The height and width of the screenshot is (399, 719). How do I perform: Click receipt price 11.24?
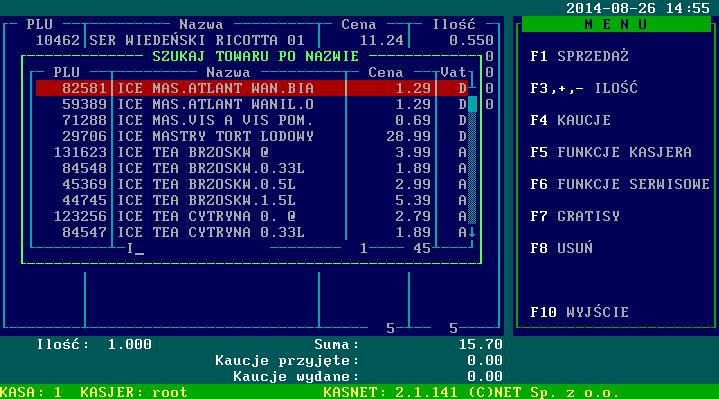(382, 40)
